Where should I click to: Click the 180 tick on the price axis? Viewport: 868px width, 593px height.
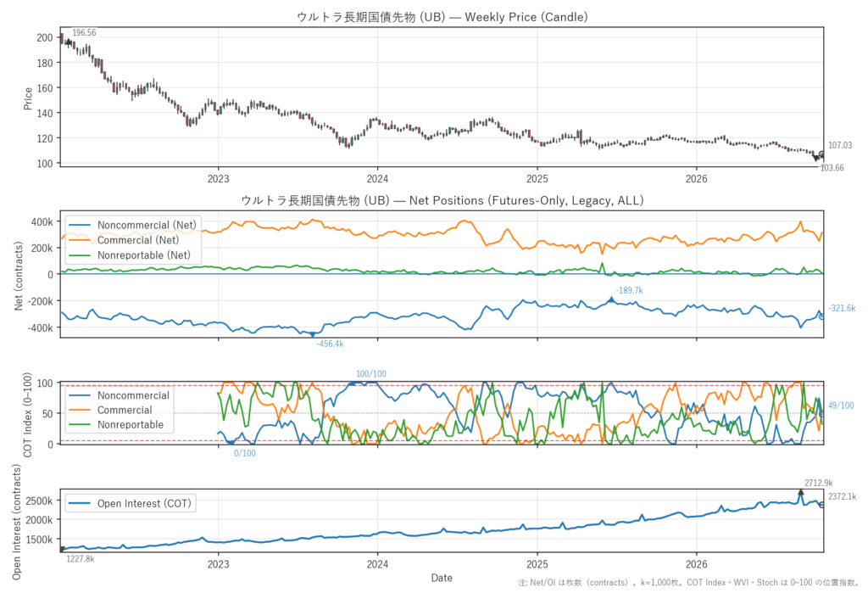[45, 63]
